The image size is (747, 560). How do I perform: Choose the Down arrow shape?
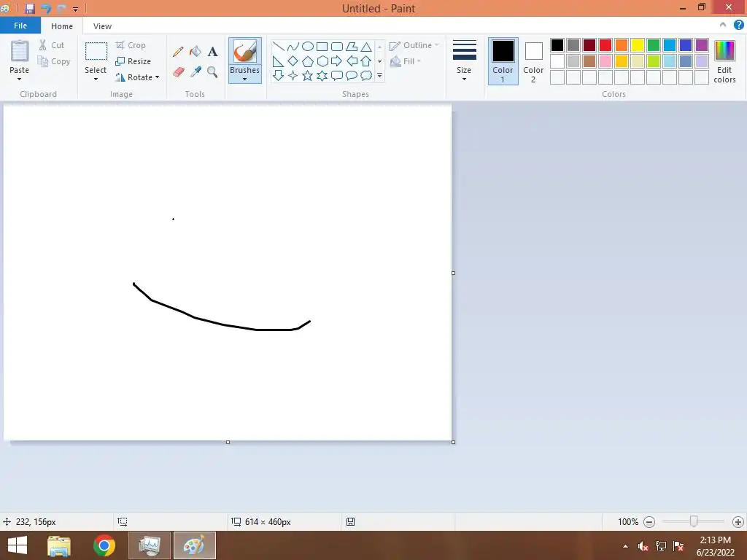(278, 75)
